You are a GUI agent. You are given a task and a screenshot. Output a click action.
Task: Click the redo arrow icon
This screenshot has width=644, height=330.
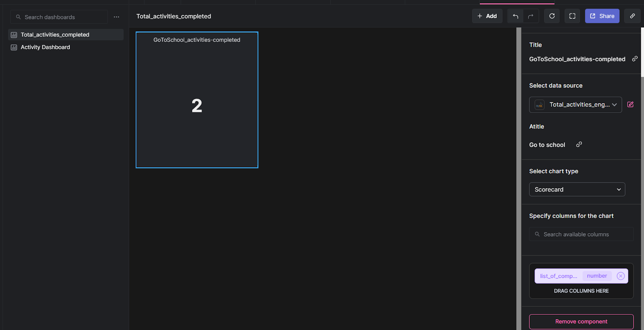[x=530, y=16]
